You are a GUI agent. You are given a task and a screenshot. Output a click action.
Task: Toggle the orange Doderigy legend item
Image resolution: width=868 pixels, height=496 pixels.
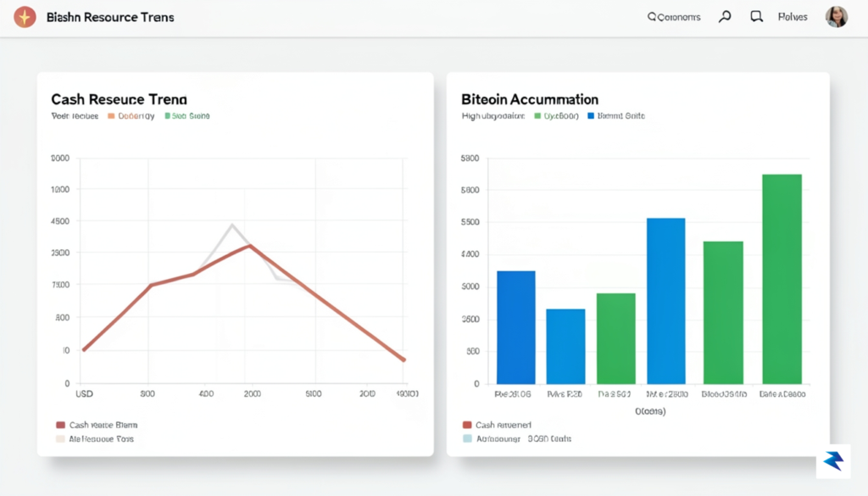pos(131,115)
